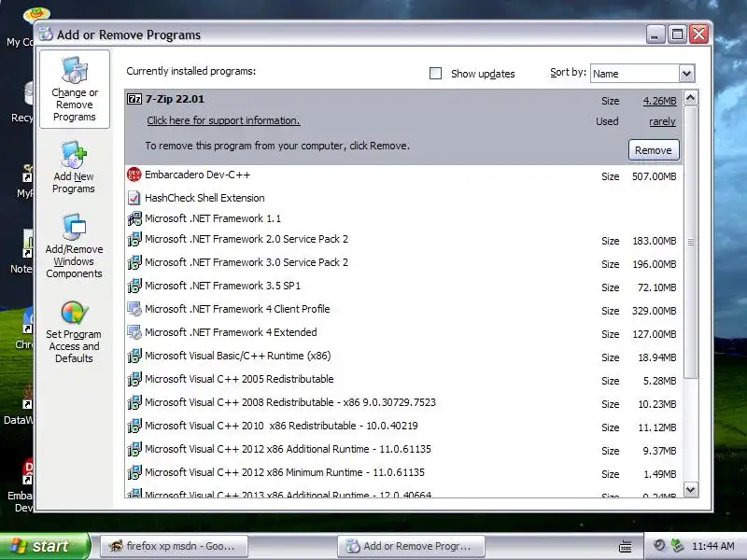Select Visual C++ 2008 Redistributable x86 9.0.30729.7523
This screenshot has height=560, width=747.
click(x=404, y=403)
